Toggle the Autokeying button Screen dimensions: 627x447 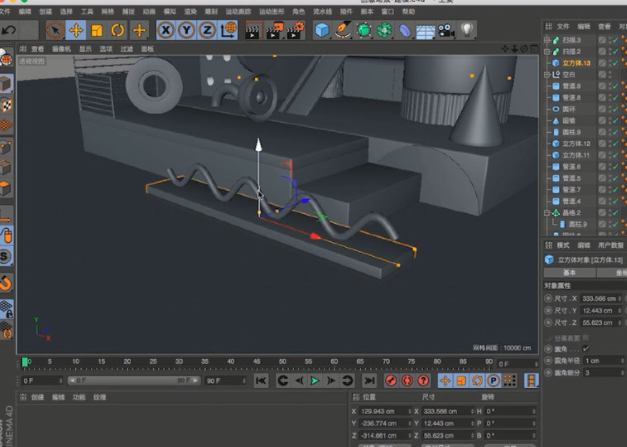407,381
